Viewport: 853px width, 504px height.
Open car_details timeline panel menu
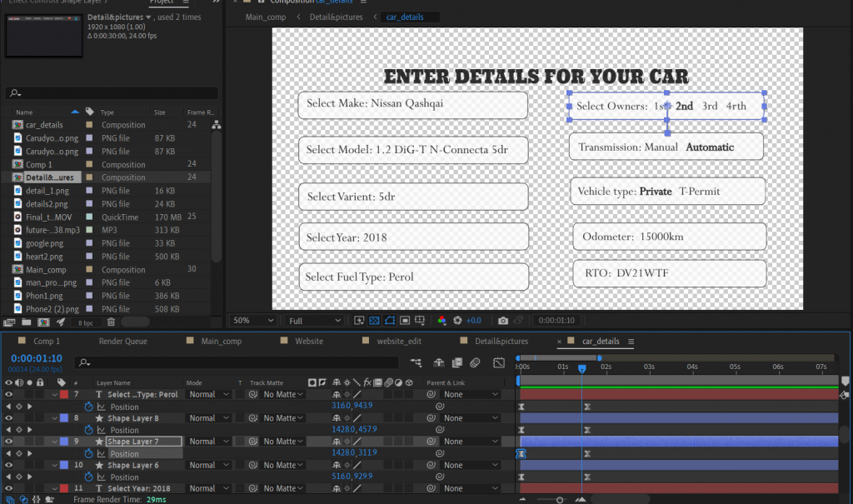(x=631, y=342)
